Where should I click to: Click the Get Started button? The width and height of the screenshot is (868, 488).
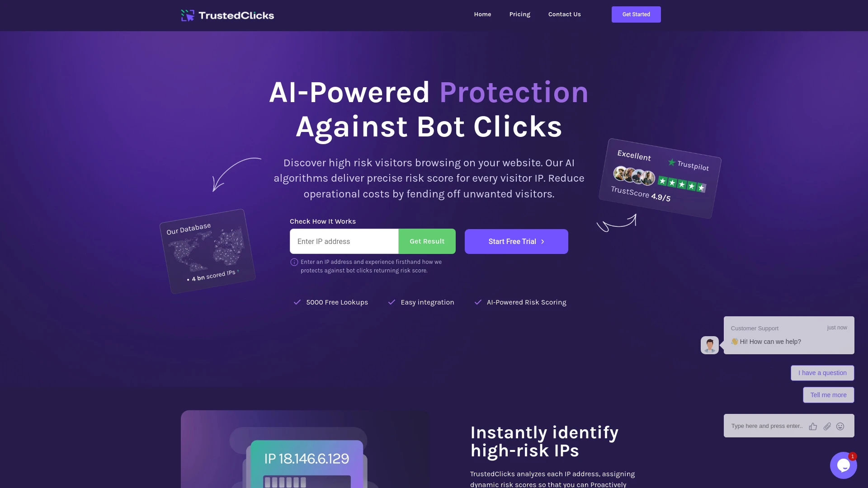click(636, 14)
